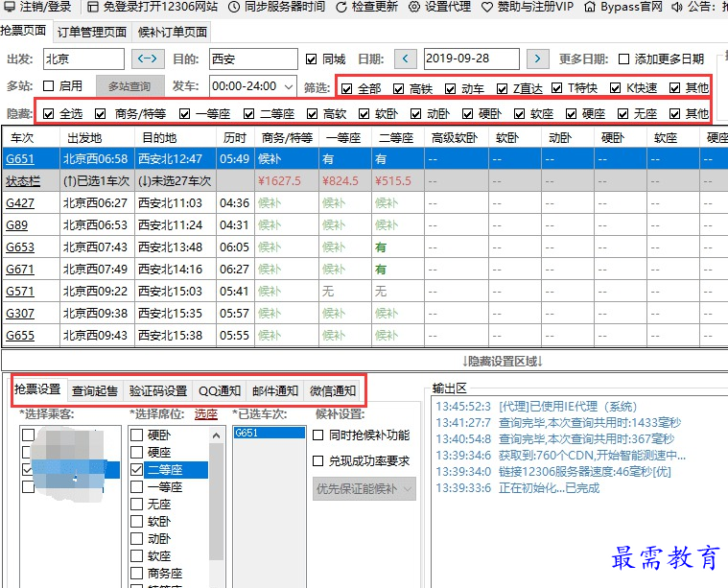Click train number G571 link
This screenshot has width=728, height=588.
(x=20, y=292)
